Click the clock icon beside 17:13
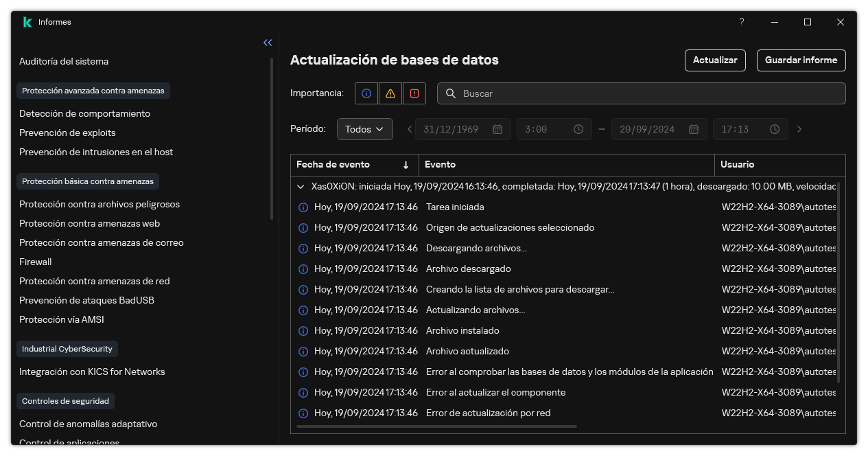868x456 pixels. [x=774, y=128]
